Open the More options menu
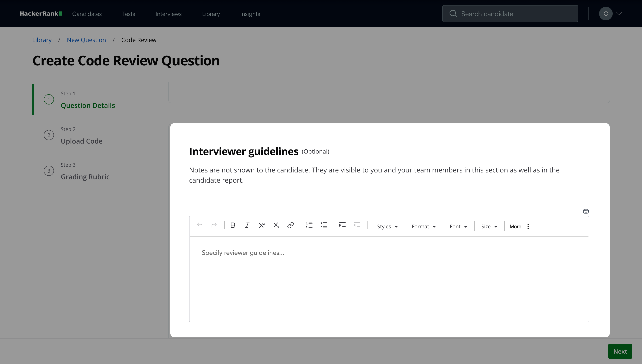 click(519, 227)
